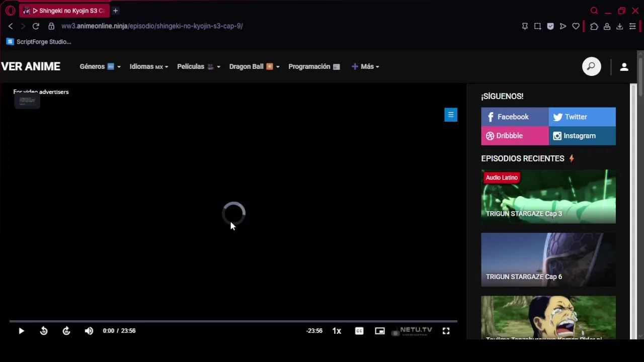Expand the Idiomas menu
The width and height of the screenshot is (644, 362).
point(149,66)
